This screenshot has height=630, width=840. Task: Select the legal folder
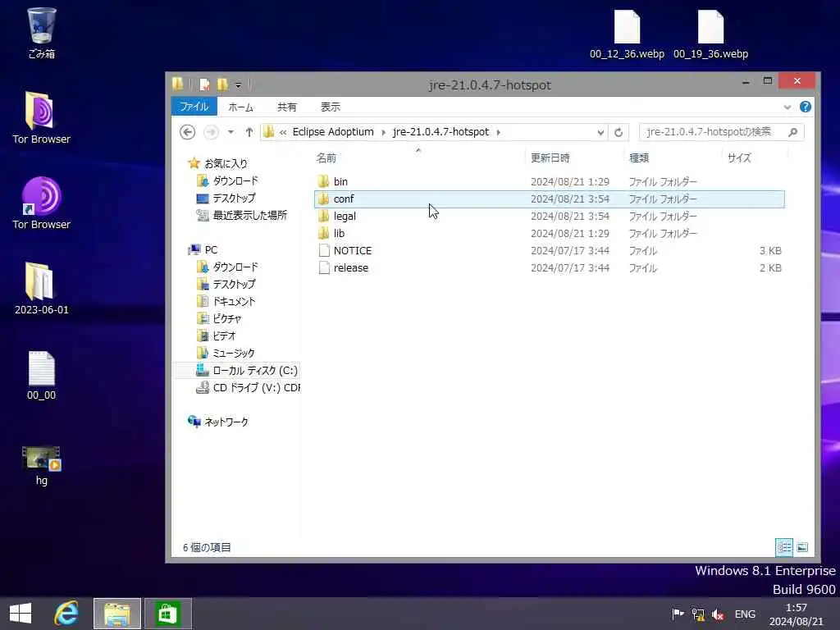point(549,216)
